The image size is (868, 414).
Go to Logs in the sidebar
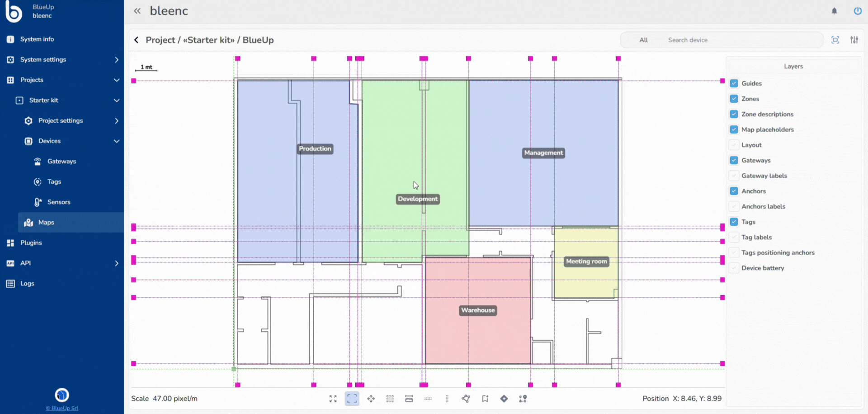(x=27, y=284)
